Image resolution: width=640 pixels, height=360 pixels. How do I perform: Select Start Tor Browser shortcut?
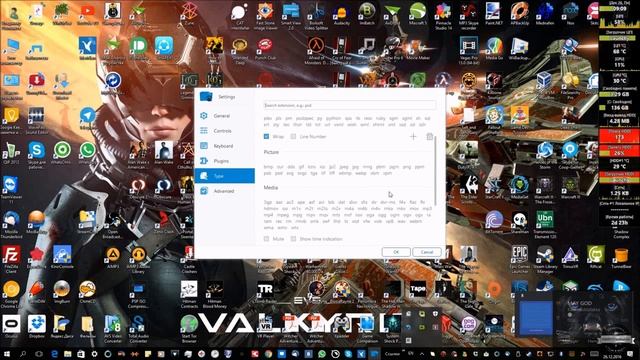[189, 329]
